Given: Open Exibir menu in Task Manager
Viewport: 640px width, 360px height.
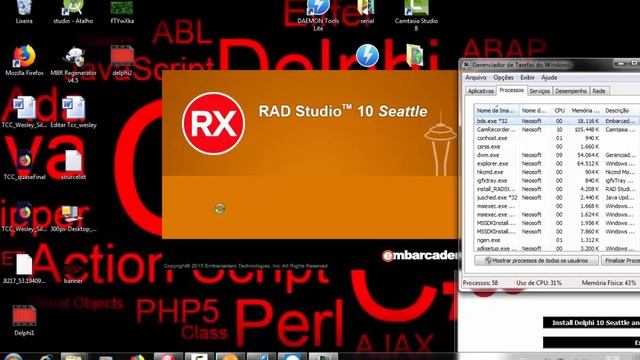Looking at the screenshot, I should tap(527, 78).
